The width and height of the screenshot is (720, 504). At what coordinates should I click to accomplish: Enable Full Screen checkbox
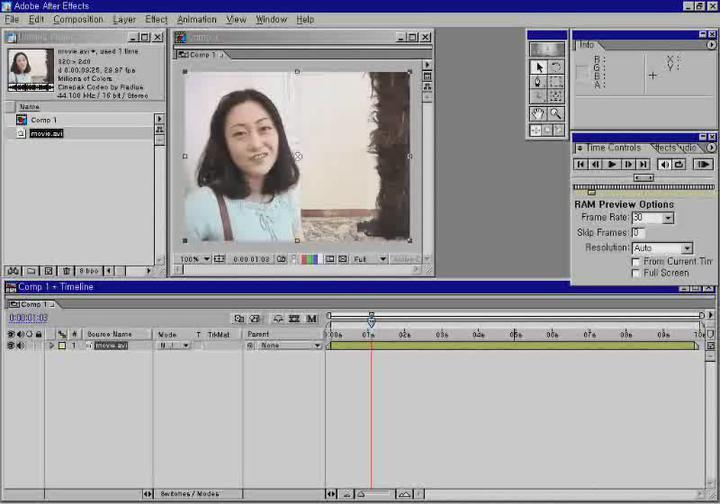[636, 274]
